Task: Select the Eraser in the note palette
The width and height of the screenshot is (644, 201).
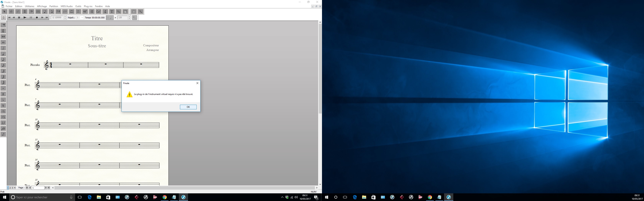Action: (3, 25)
